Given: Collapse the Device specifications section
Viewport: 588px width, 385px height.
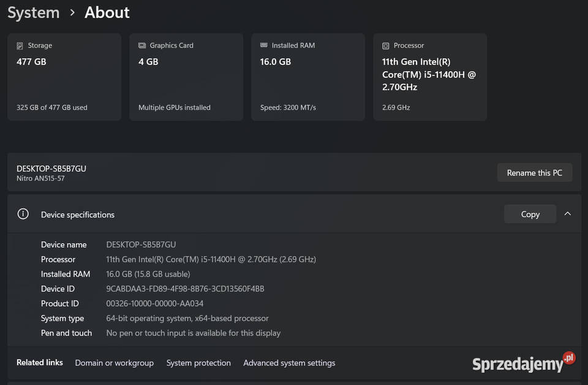Looking at the screenshot, I should point(568,214).
